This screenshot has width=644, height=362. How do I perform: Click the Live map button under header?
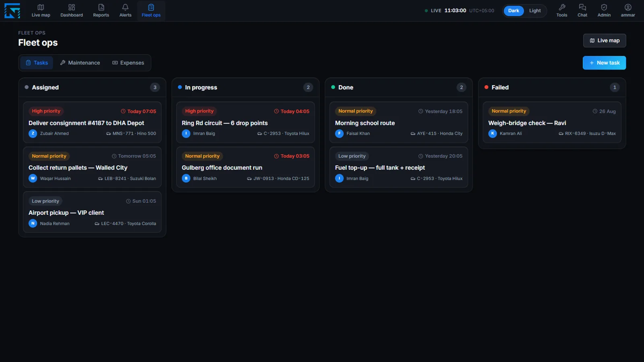(x=605, y=41)
